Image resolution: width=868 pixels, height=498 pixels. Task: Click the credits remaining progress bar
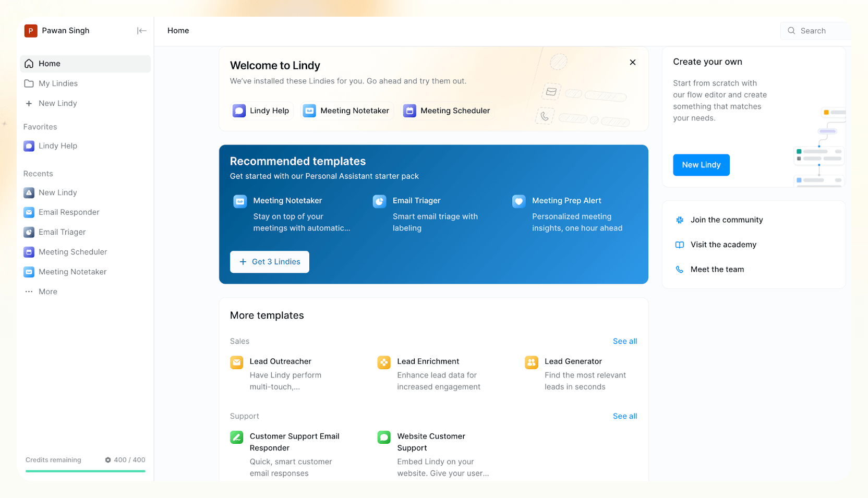pyautogui.click(x=86, y=471)
